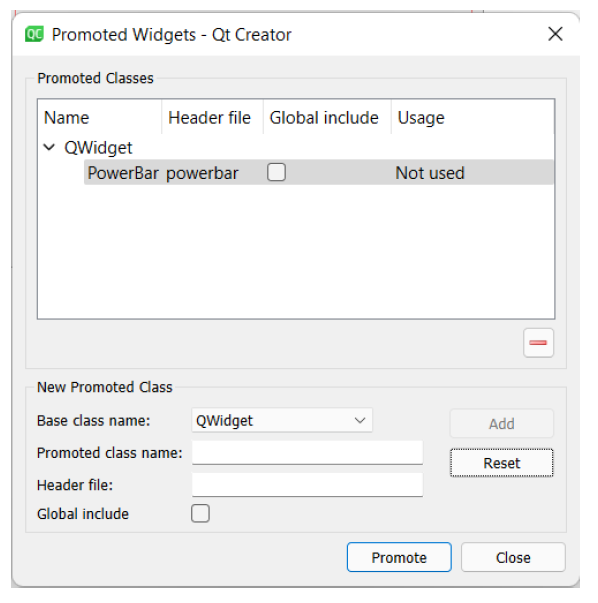598x603 pixels.
Task: Click the Qt Creator logo in title bar
Action: 34,34
